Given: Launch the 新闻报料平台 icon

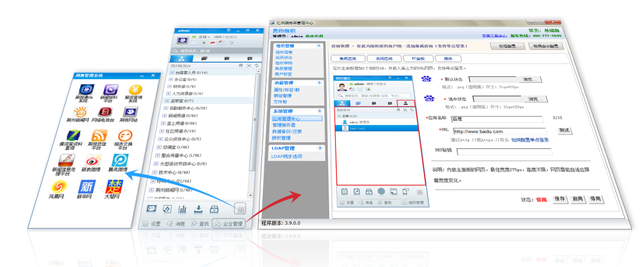Looking at the screenshot, I should click(x=110, y=90).
